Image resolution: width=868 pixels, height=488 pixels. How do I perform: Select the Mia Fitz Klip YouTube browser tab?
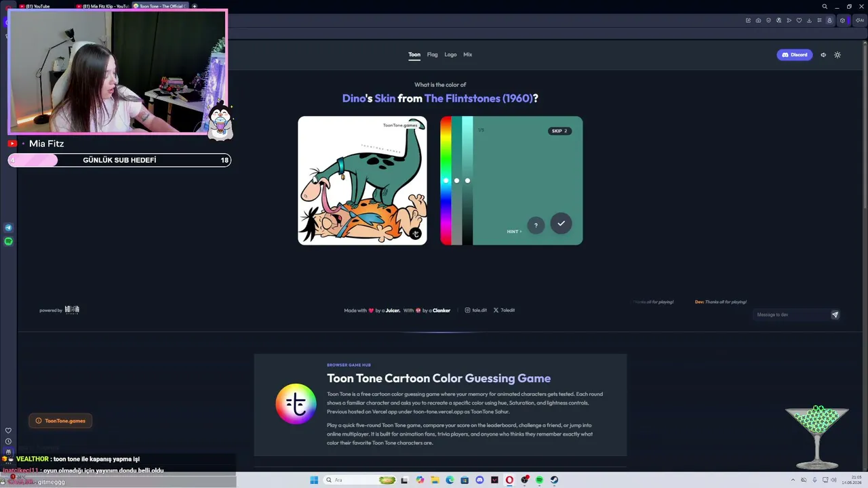tap(102, 6)
